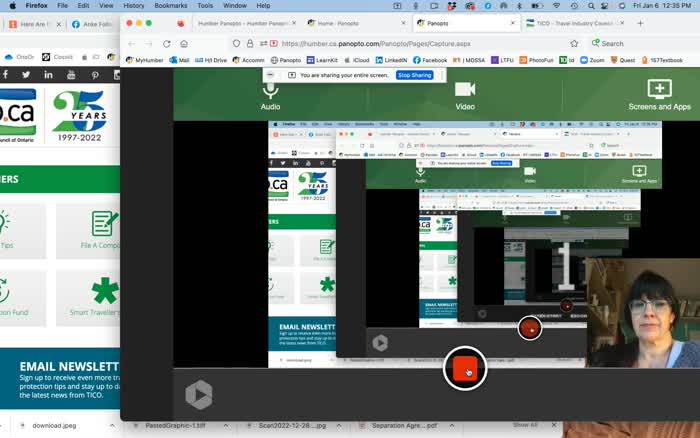Click the Panopto logo at bottom left
The image size is (700, 438).
click(x=199, y=395)
